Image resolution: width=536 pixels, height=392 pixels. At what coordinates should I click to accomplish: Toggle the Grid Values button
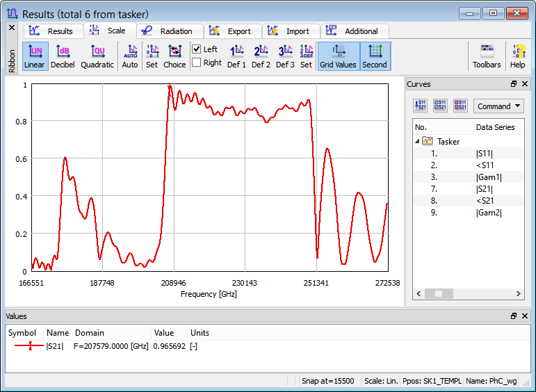click(x=338, y=56)
